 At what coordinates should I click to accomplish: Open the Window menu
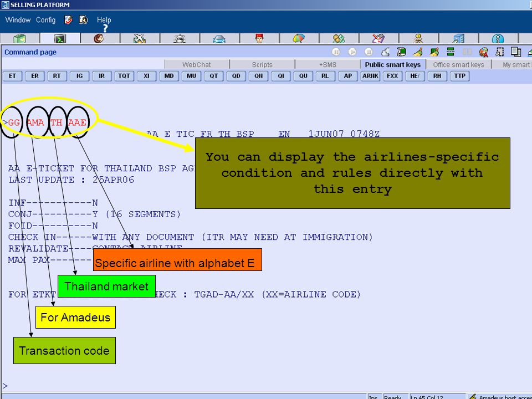(18, 20)
